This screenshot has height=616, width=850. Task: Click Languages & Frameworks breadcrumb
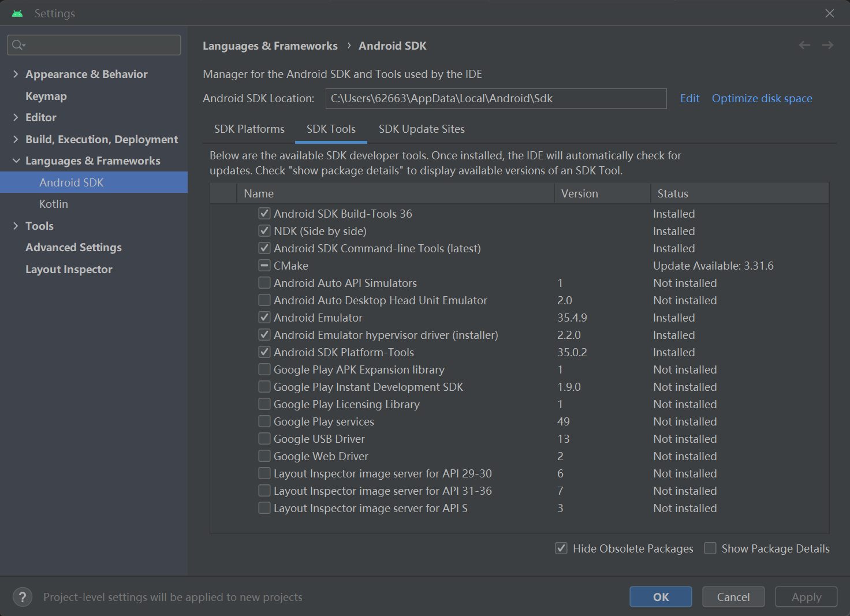point(270,46)
